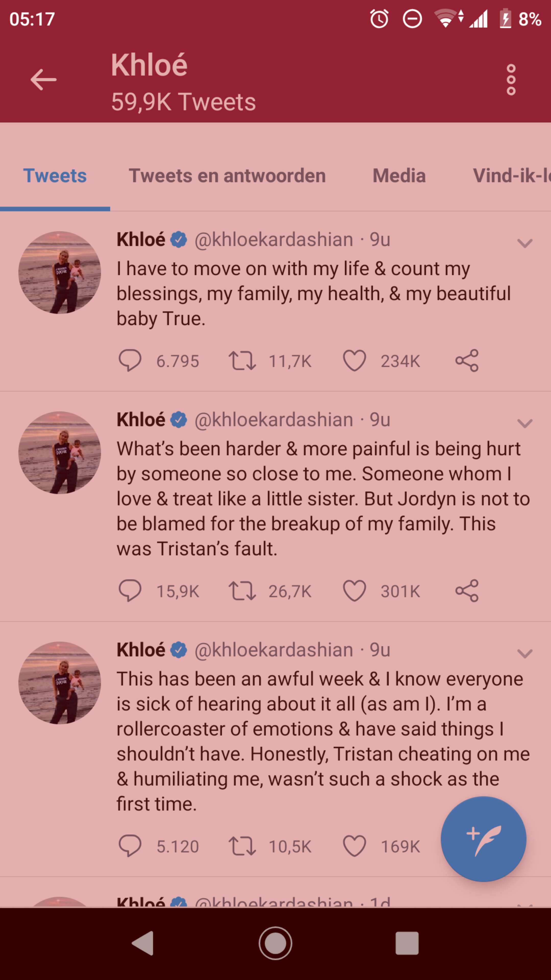Tap the compose new tweet button
This screenshot has width=551, height=980.
click(483, 839)
